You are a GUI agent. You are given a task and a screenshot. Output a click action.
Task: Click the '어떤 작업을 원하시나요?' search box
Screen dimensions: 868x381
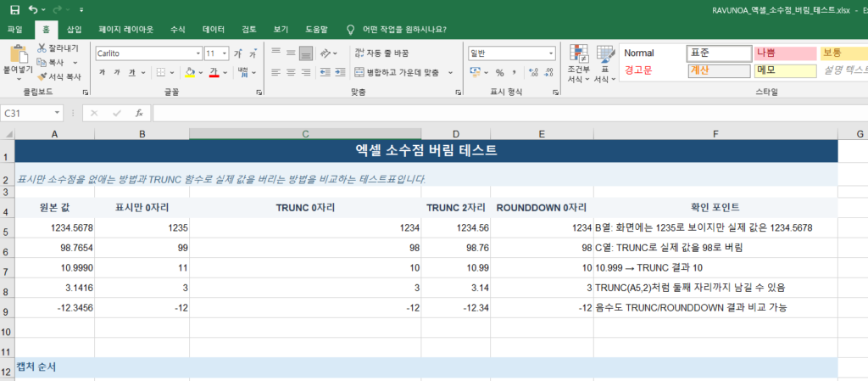click(x=404, y=30)
